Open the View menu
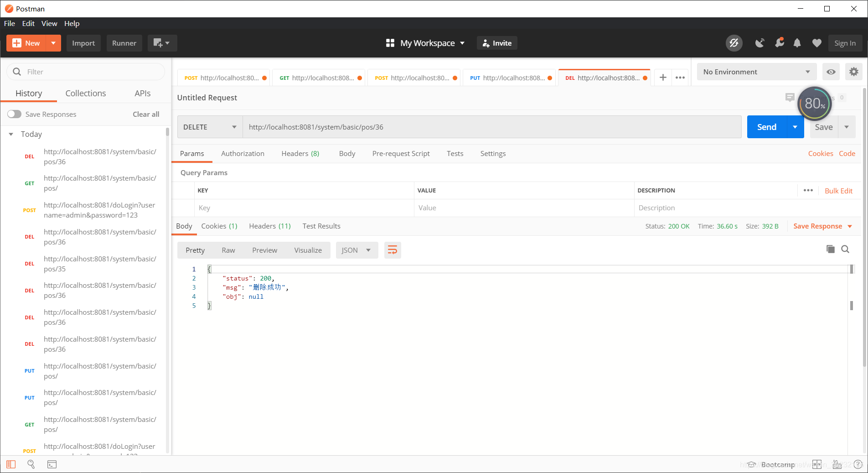 [x=49, y=23]
